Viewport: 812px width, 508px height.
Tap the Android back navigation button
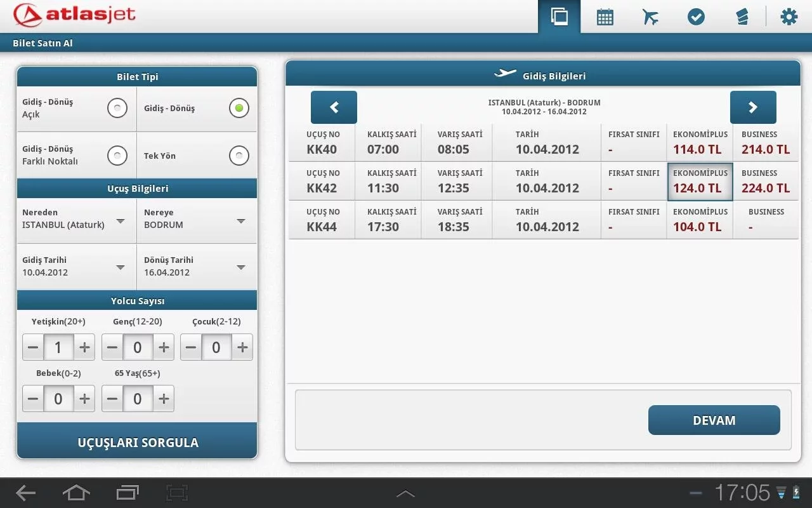25,493
